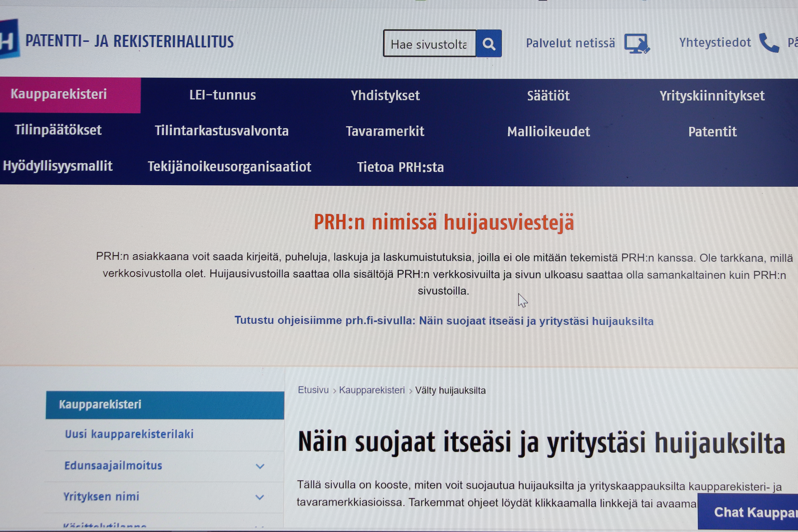Follow the Tutustu ohjeisiimme prh.fi-sivulla link
Screen dimensions: 798x532
pos(444,321)
